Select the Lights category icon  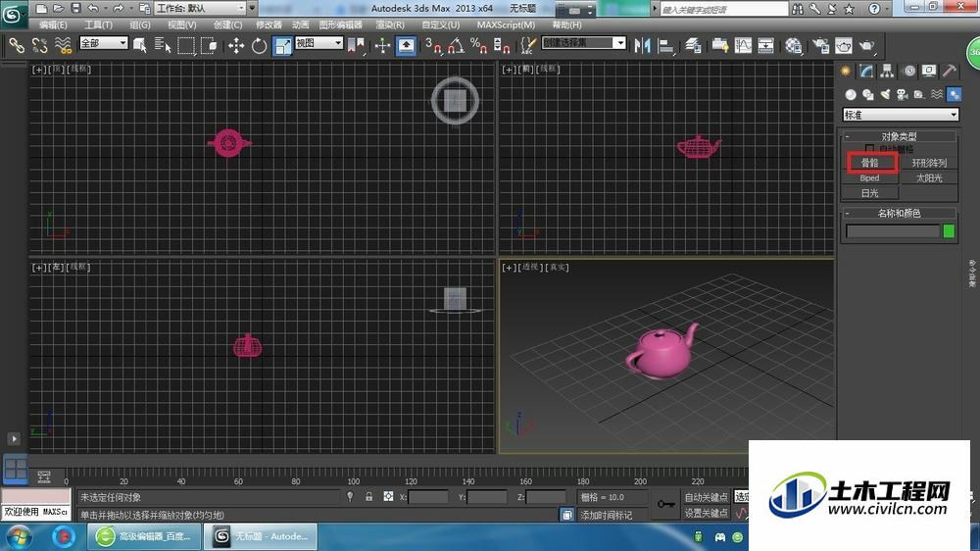[884, 94]
